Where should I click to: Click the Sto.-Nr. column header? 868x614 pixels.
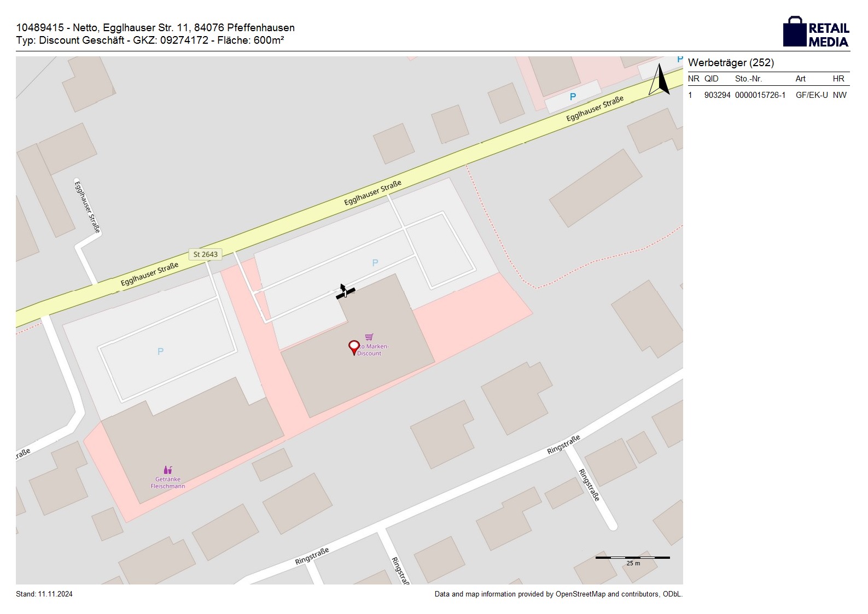point(748,79)
